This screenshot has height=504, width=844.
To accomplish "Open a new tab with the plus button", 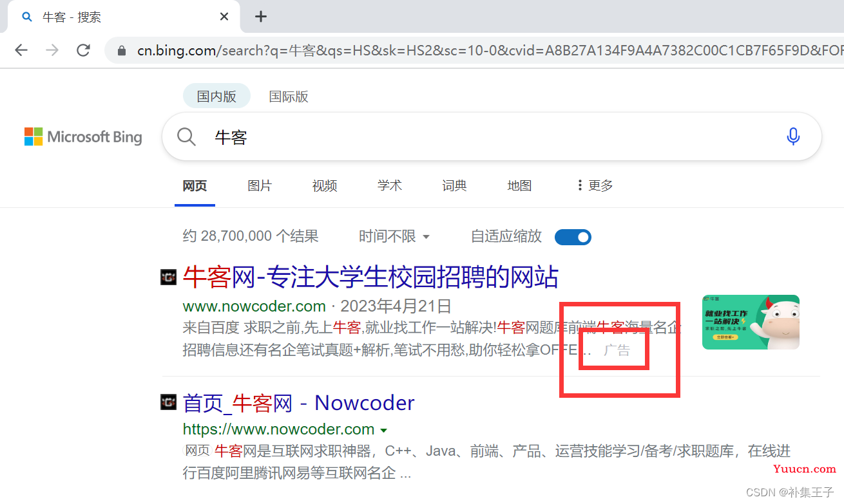I will click(x=260, y=17).
